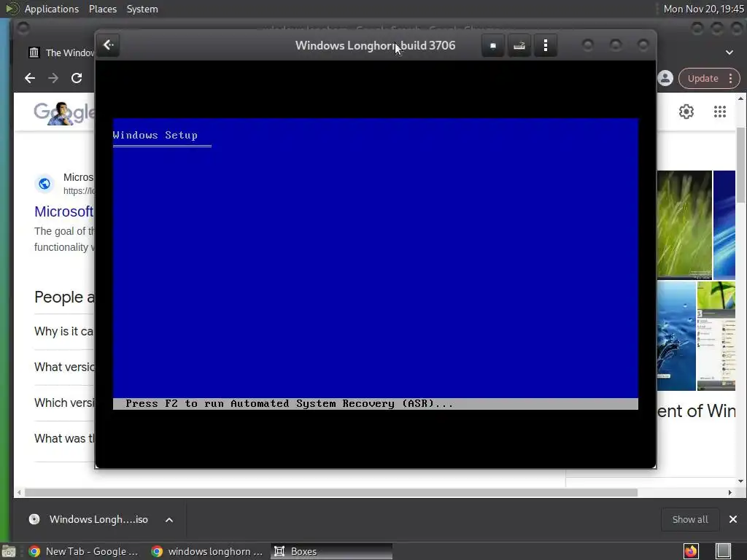The height and width of the screenshot is (560, 747).
Task: Expand the 'What was t…' question
Action: (x=64, y=438)
